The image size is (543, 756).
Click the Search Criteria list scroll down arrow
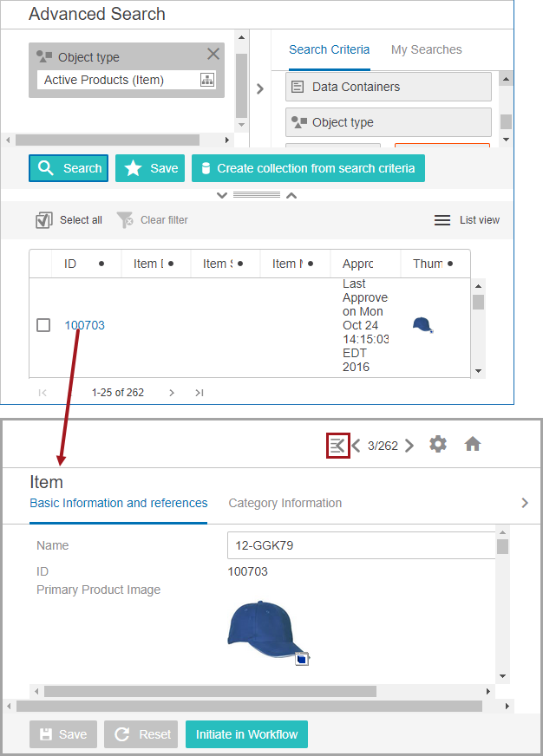coord(506,140)
